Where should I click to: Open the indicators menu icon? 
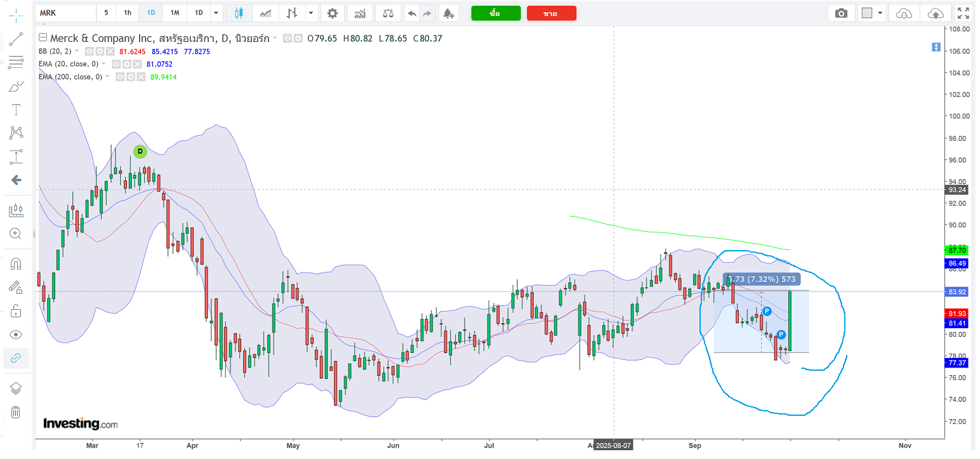(x=360, y=13)
